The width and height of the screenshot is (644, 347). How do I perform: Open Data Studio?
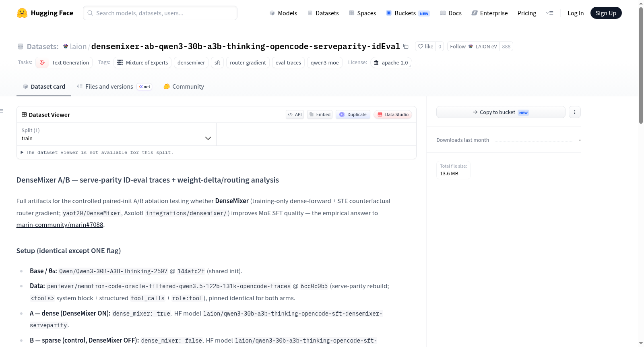pyautogui.click(x=393, y=114)
